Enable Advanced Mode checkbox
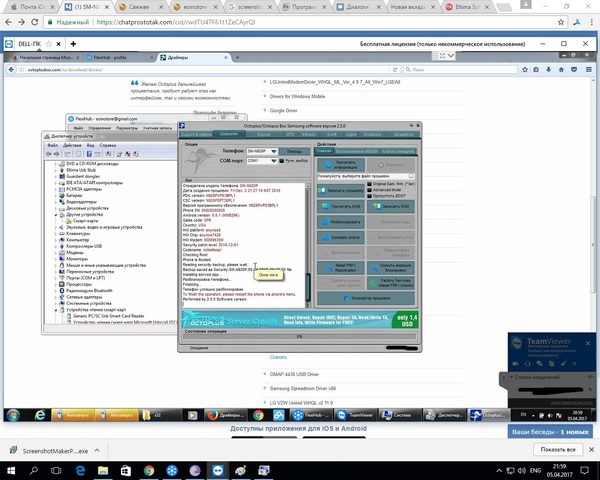The image size is (600, 480). point(369,190)
